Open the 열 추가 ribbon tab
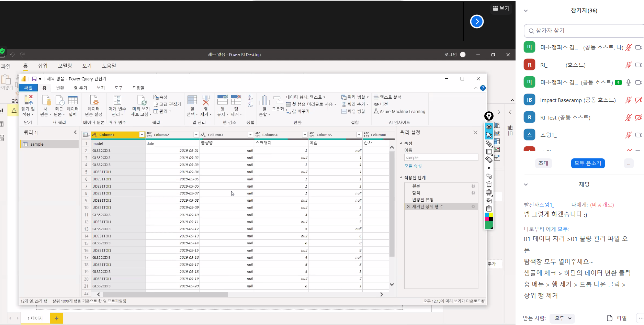This screenshot has height=325, width=644. coord(81,88)
